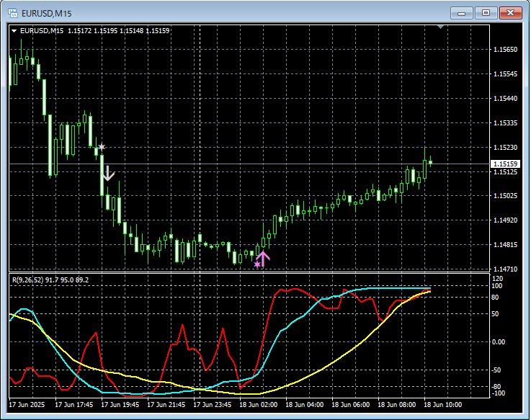Click the chart shift triangle marker at top
This screenshot has height=420, width=531.
441,27
